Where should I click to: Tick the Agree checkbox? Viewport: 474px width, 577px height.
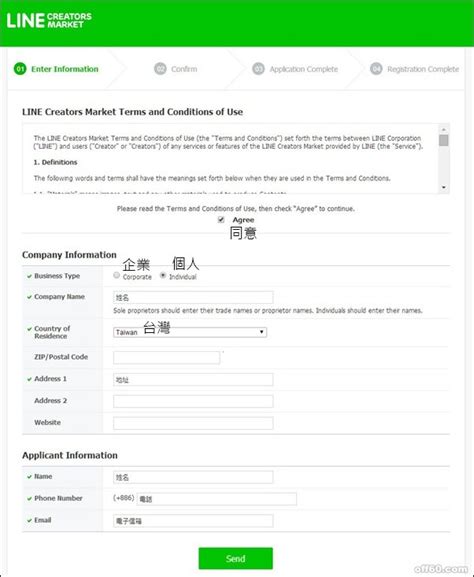coord(221,220)
